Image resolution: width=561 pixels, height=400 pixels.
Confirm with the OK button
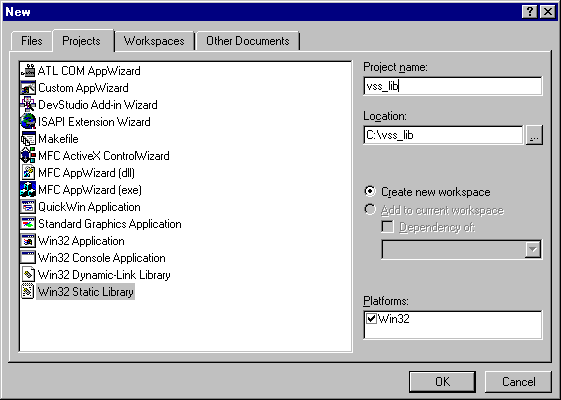(443, 382)
